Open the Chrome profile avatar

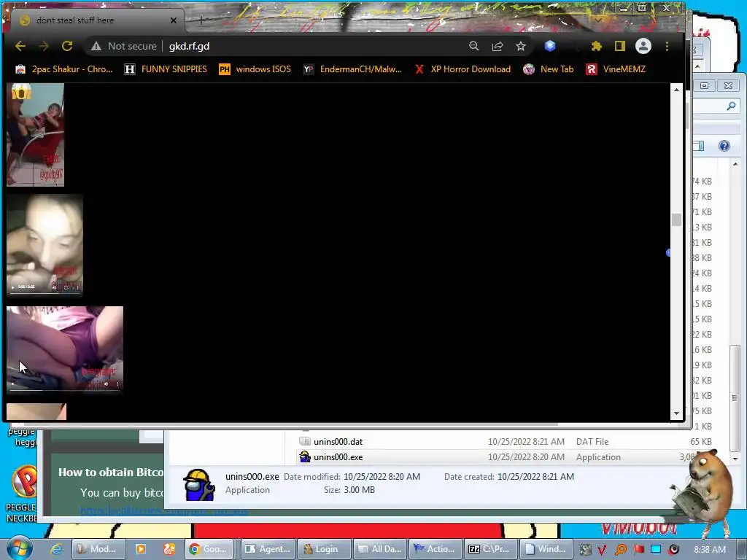point(643,46)
